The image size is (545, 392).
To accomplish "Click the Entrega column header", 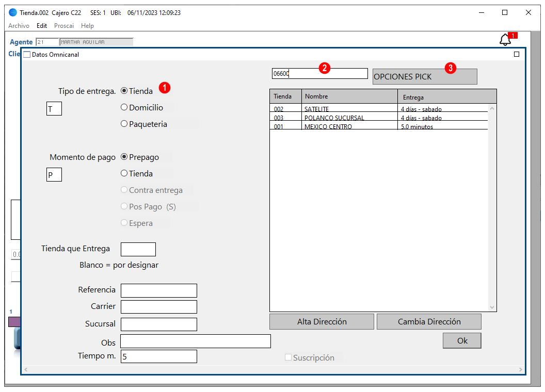I will [447, 96].
